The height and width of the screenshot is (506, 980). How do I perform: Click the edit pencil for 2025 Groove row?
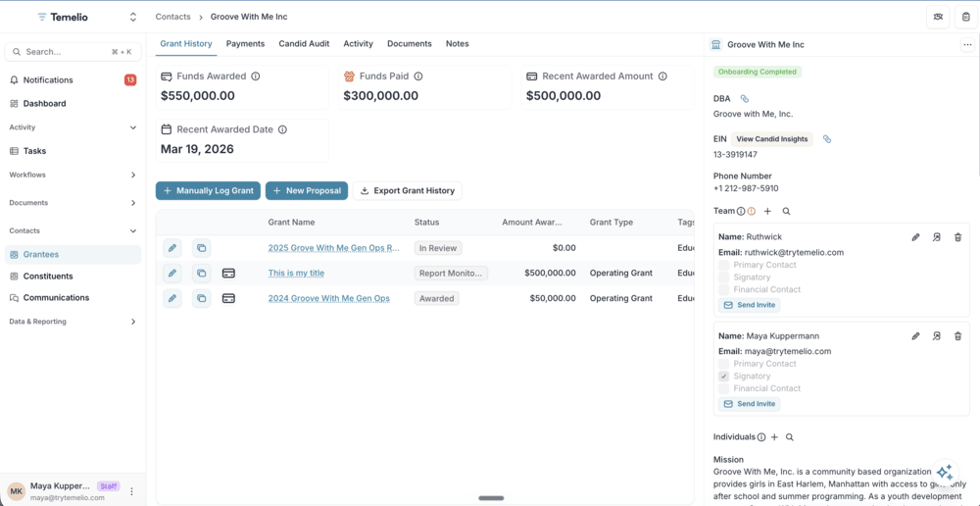[x=172, y=248]
